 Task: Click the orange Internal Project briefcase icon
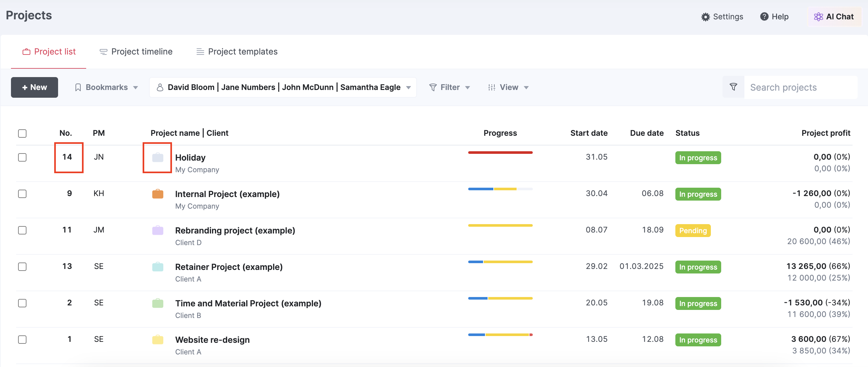click(x=157, y=193)
